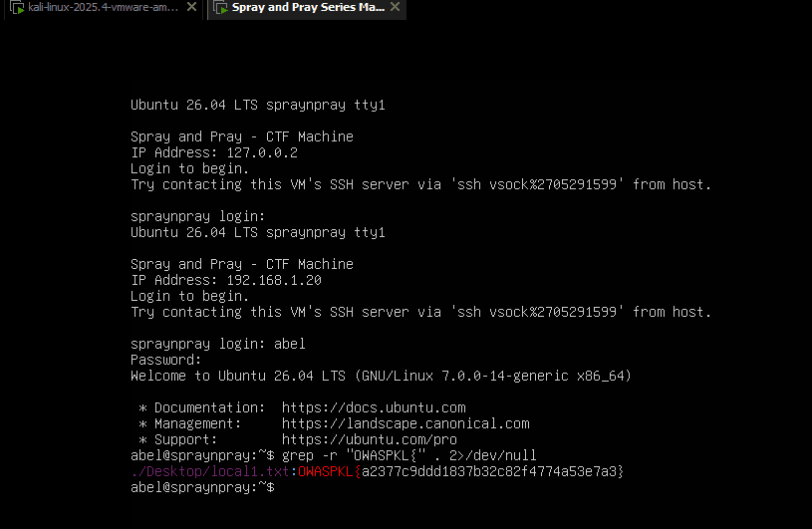Open the https://docs.ubuntu.com documentation URL
This screenshot has width=812, height=529.
[x=374, y=407]
